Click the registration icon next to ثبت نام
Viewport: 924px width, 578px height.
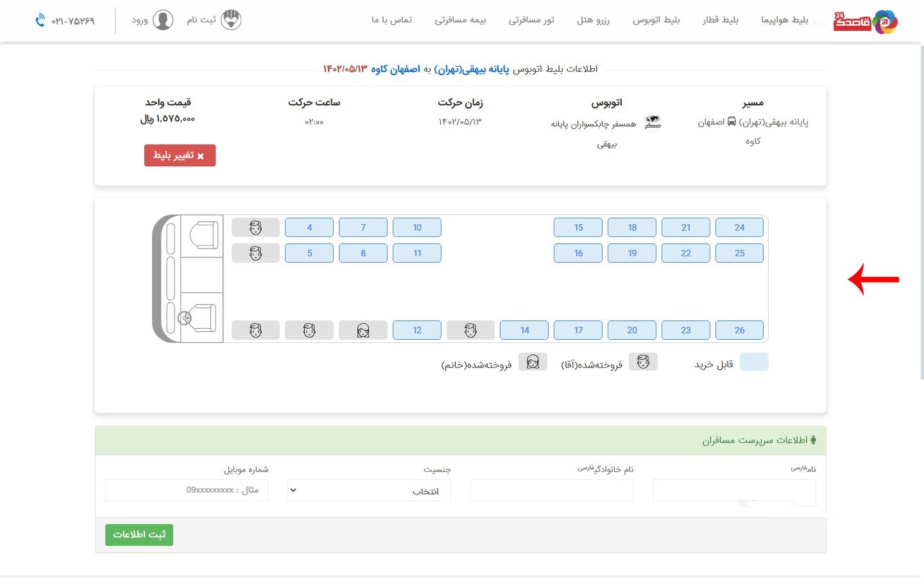(231, 20)
